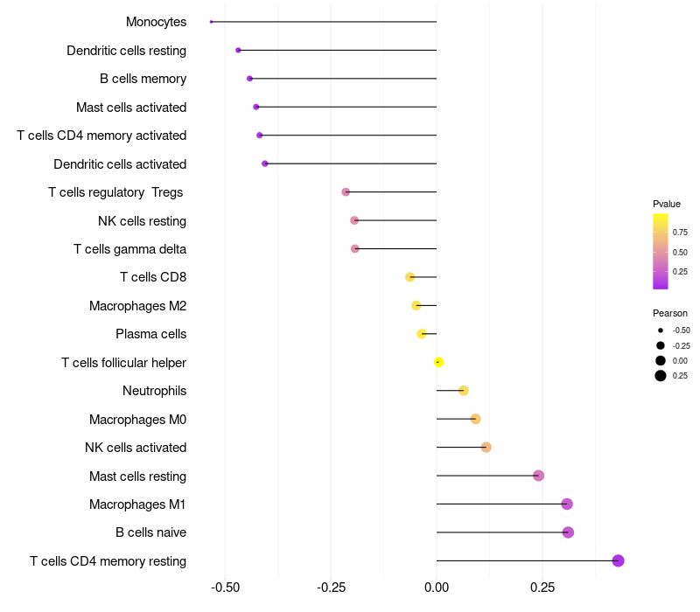Click the Monocytes data point

(x=211, y=22)
